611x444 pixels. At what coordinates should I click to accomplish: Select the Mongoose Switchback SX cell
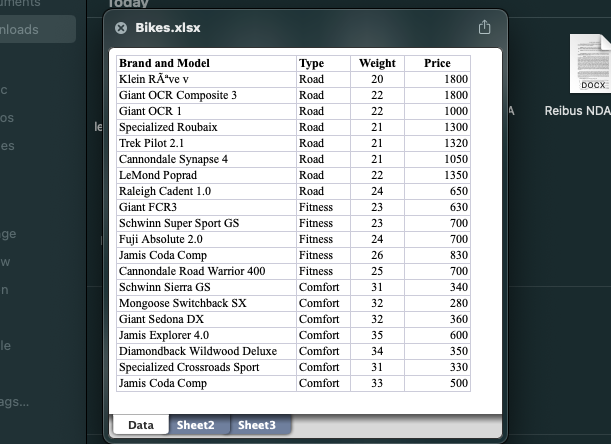(x=207, y=303)
